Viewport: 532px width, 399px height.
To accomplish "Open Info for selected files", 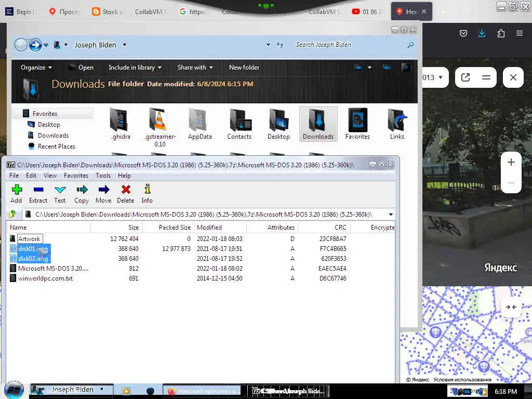I will click(x=147, y=194).
